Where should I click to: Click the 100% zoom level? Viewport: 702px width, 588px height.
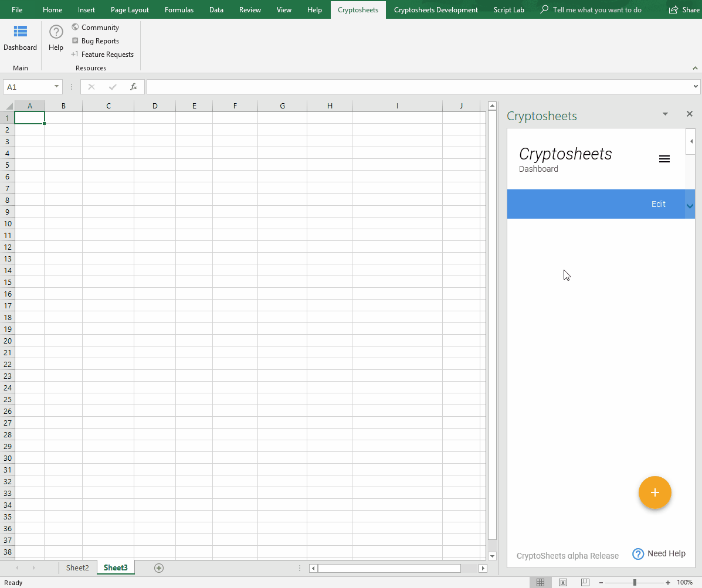click(x=685, y=582)
